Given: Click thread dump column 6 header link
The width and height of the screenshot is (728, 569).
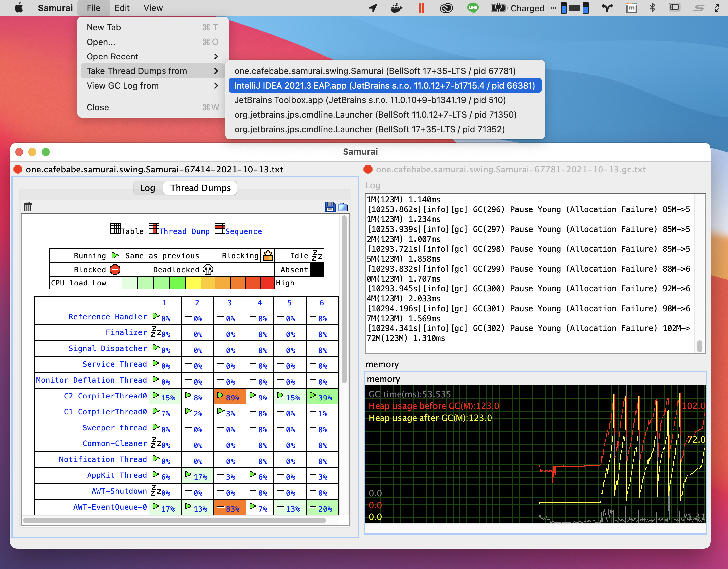Looking at the screenshot, I should (322, 303).
